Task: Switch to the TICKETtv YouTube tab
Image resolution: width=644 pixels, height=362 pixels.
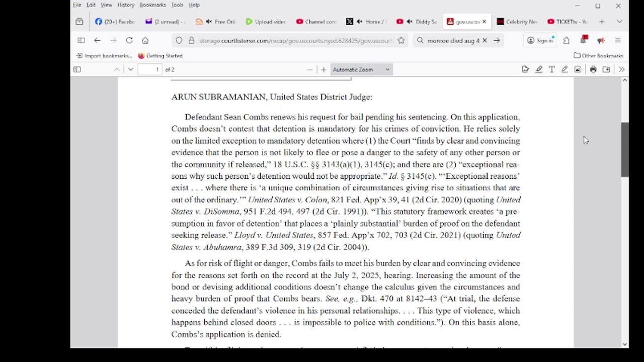Action: click(568, 22)
